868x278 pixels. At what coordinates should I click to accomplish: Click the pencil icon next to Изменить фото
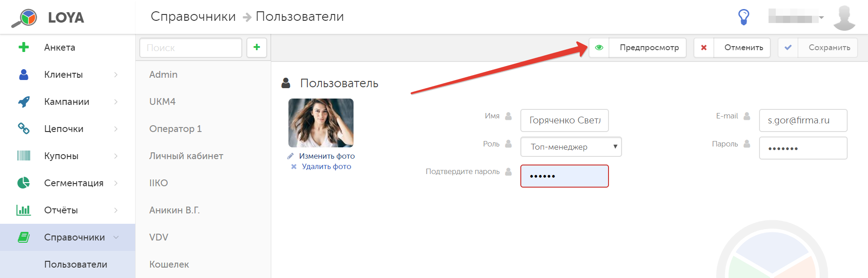click(x=290, y=156)
